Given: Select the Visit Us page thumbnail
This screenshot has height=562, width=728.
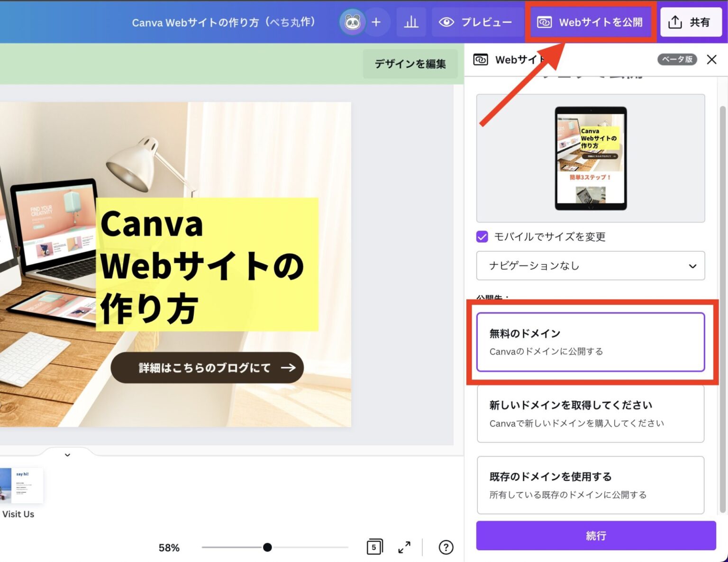Looking at the screenshot, I should pyautogui.click(x=21, y=485).
